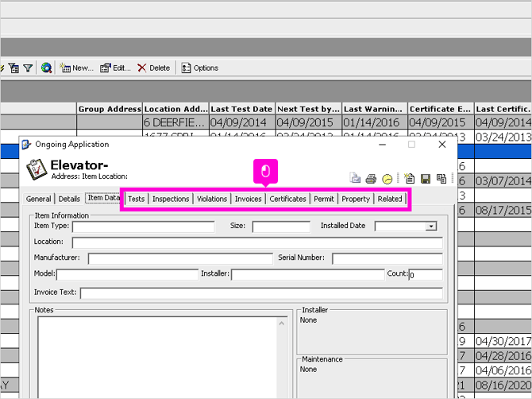
Task: Open the Invoices tab
Action: (x=249, y=199)
